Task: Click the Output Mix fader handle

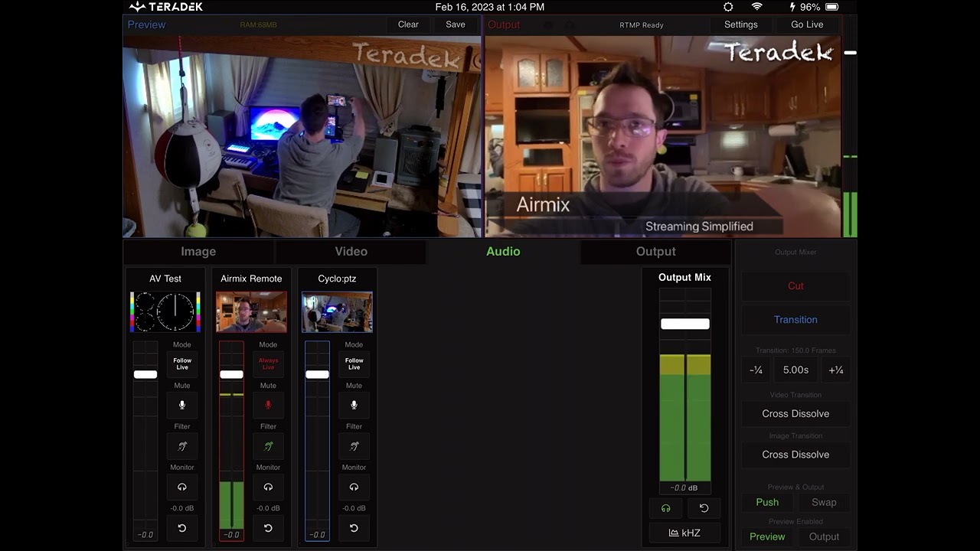Action: pos(685,324)
